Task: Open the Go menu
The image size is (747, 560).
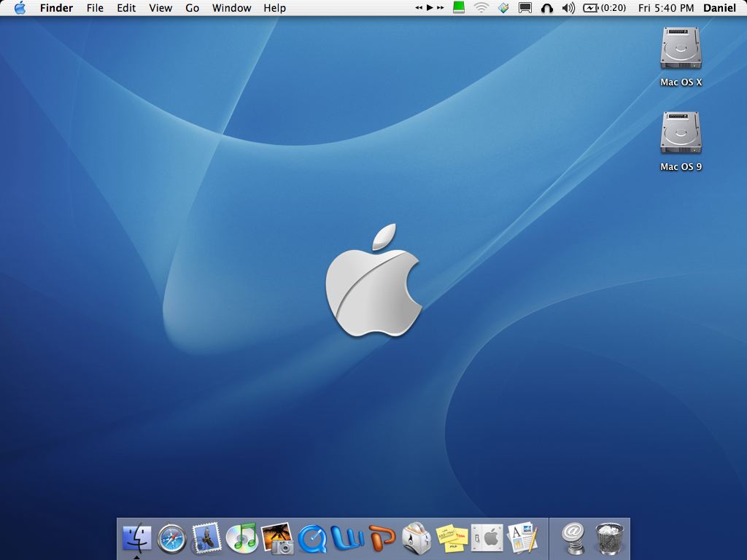Action: click(193, 8)
